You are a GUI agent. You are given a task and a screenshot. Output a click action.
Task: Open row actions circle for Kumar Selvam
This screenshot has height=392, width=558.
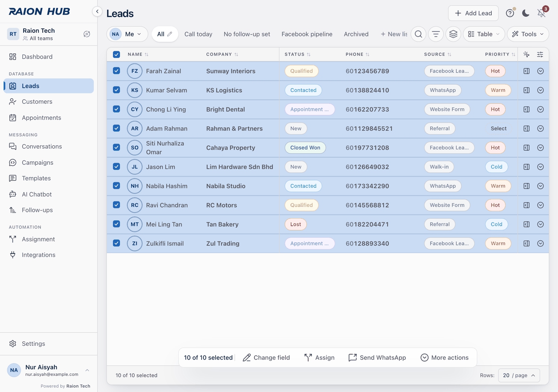(541, 90)
